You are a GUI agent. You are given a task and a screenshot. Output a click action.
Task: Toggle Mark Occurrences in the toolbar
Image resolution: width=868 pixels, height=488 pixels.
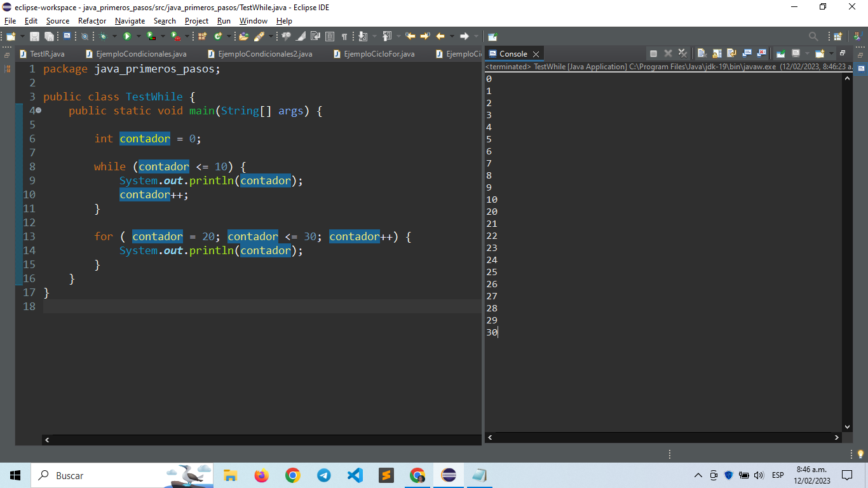coord(300,36)
